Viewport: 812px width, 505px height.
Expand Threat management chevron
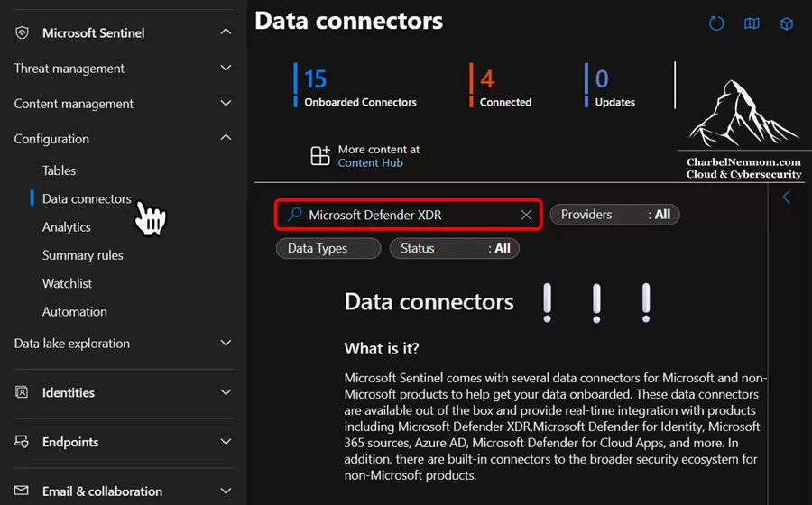click(226, 68)
